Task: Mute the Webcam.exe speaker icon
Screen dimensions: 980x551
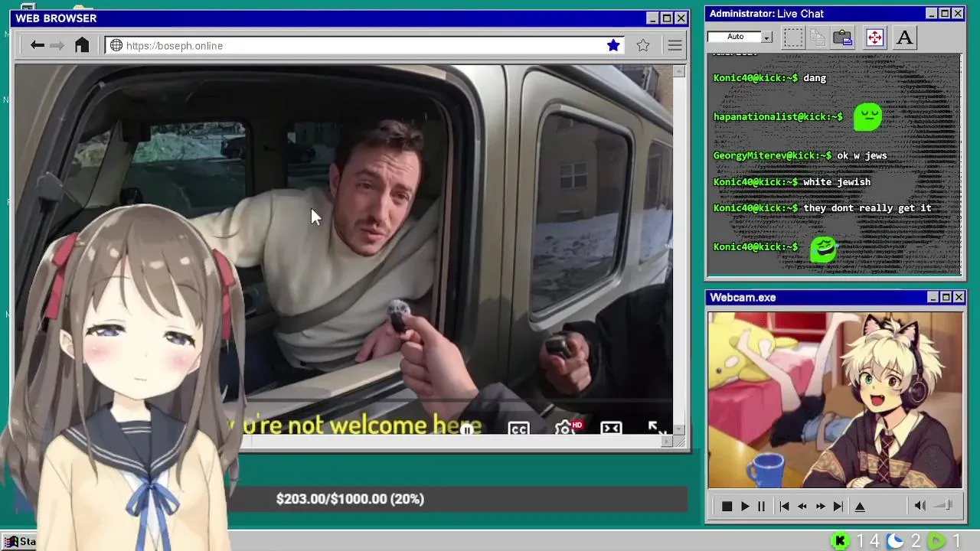Action: tap(920, 506)
